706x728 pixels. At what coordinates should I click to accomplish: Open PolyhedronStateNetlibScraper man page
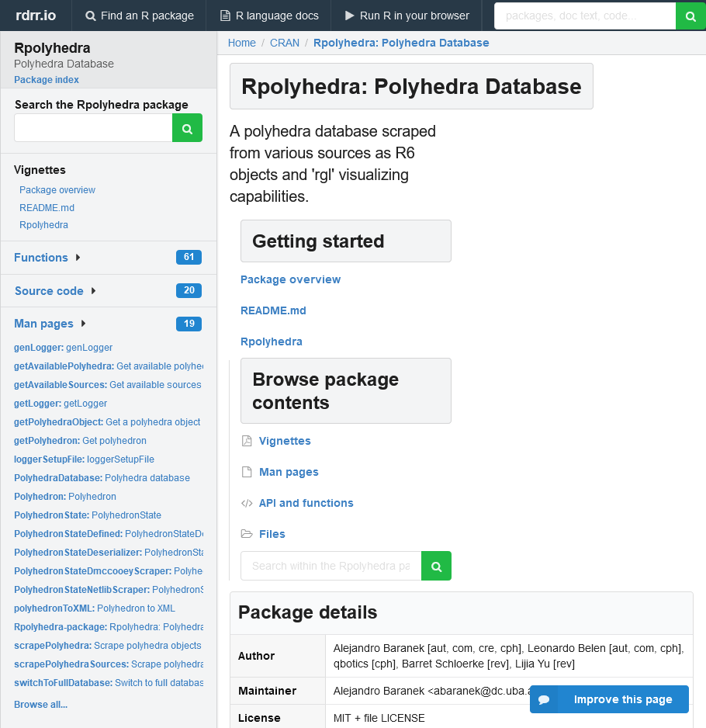tap(109, 590)
